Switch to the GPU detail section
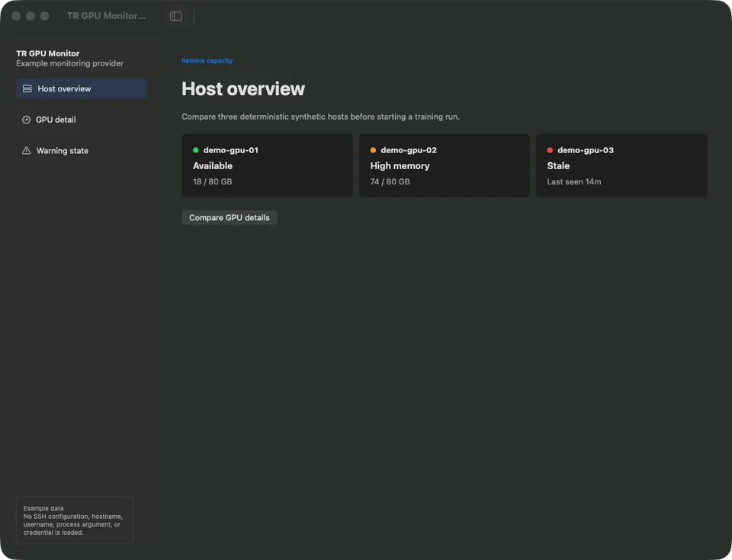This screenshot has width=732, height=560. 81,120
